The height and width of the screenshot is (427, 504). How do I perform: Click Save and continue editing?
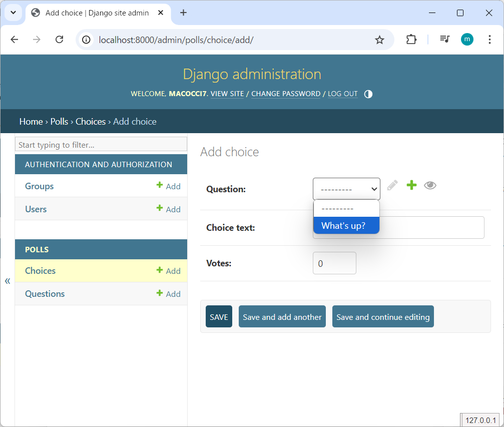point(383,317)
